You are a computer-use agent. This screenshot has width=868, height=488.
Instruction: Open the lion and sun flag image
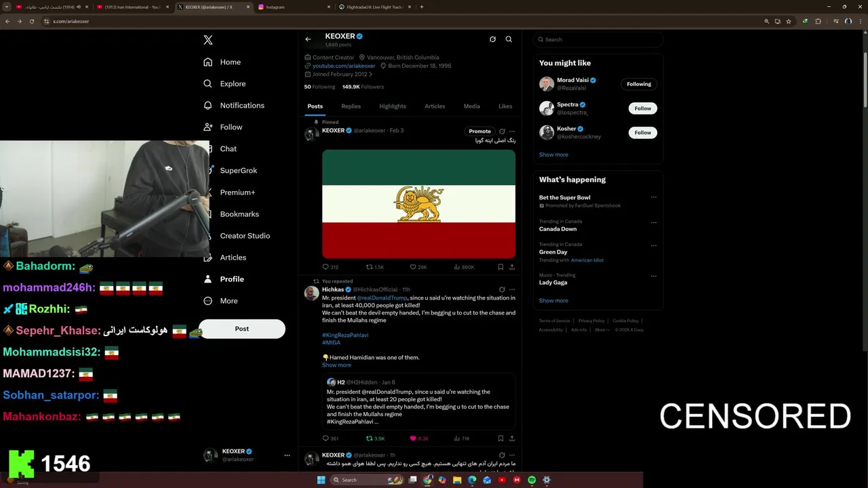tap(418, 204)
